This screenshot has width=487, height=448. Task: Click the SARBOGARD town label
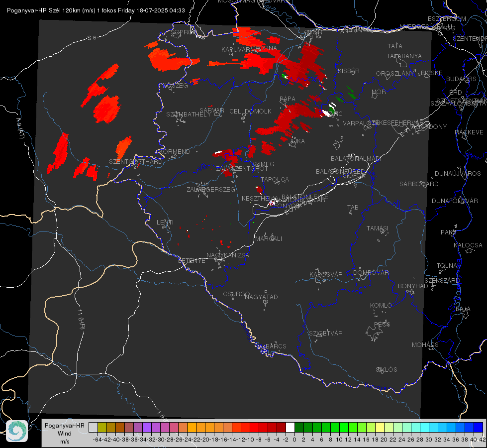click(419, 184)
